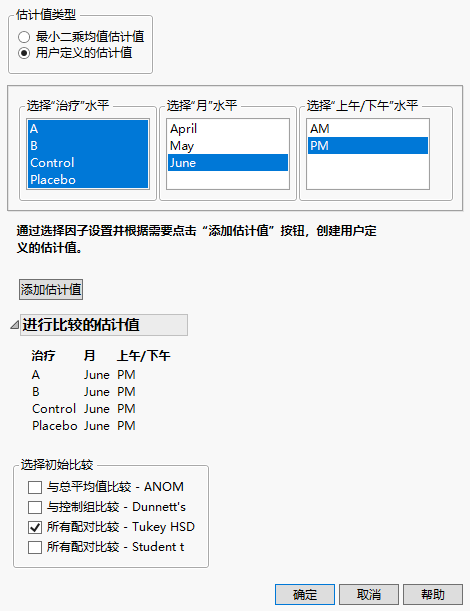Click row A June PM estimate
Screen dimensions: 470x611
click(84, 375)
